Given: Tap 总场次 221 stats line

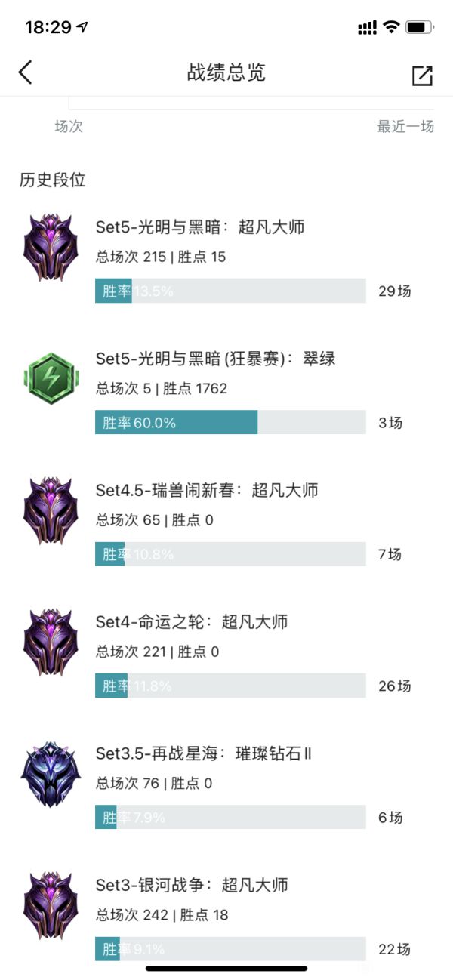Looking at the screenshot, I should click(157, 652).
